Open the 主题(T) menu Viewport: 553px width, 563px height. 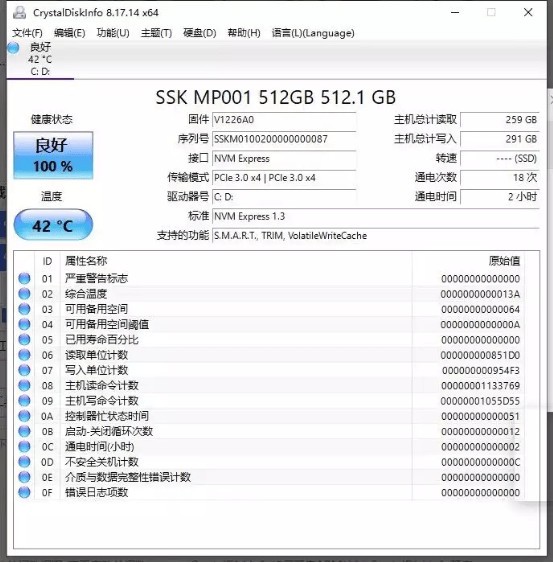[156, 33]
